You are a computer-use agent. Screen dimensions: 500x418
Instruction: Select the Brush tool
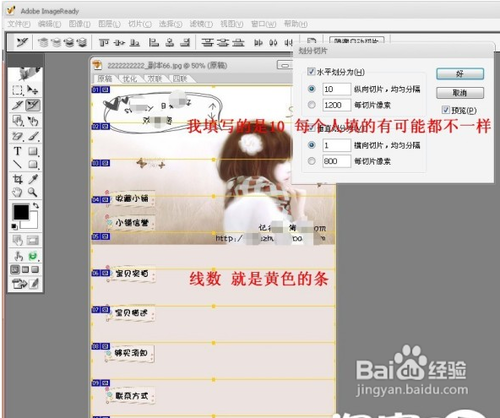coord(33,136)
